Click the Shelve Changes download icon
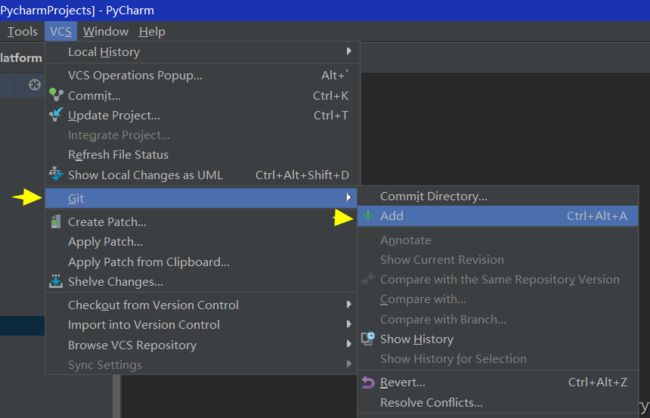The width and height of the screenshot is (650, 418). point(56,281)
